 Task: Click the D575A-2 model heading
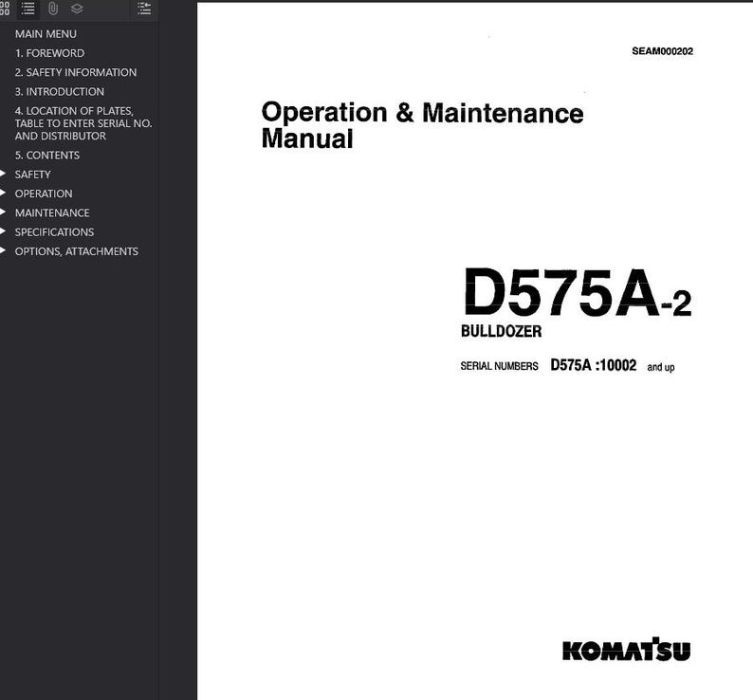point(577,292)
